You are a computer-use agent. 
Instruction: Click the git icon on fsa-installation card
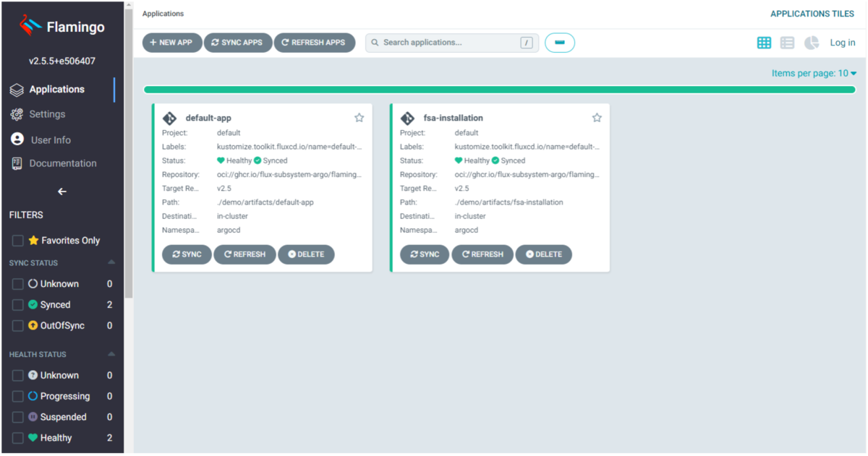coord(407,119)
